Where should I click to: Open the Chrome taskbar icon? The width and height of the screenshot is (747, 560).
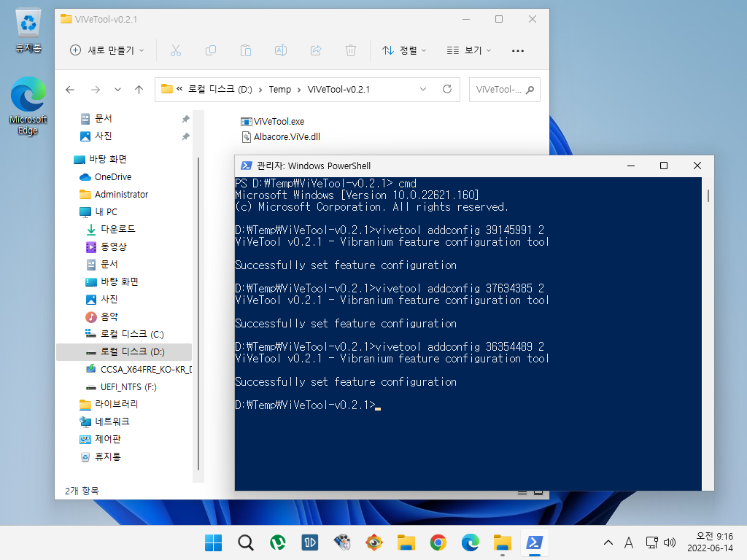(x=438, y=542)
